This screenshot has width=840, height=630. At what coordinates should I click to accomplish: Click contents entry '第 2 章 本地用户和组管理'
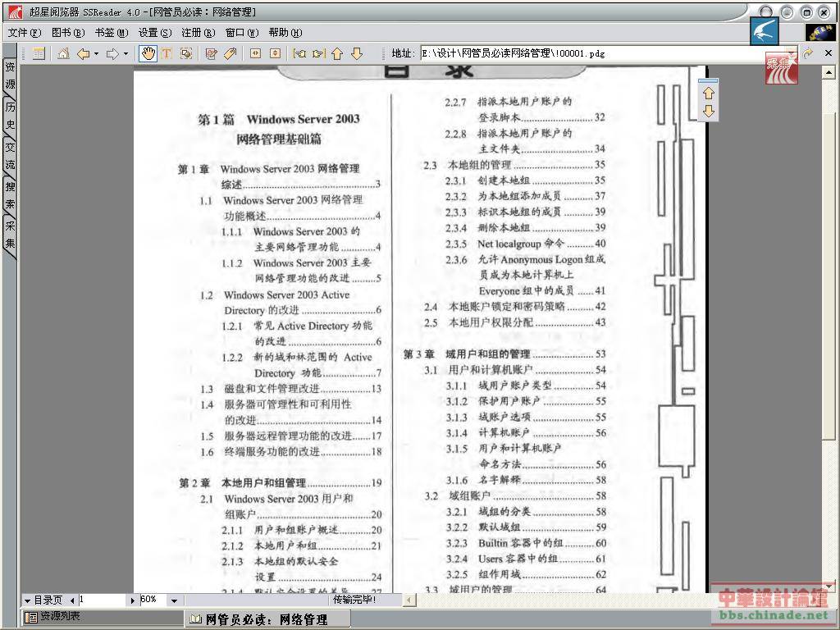(x=281, y=483)
